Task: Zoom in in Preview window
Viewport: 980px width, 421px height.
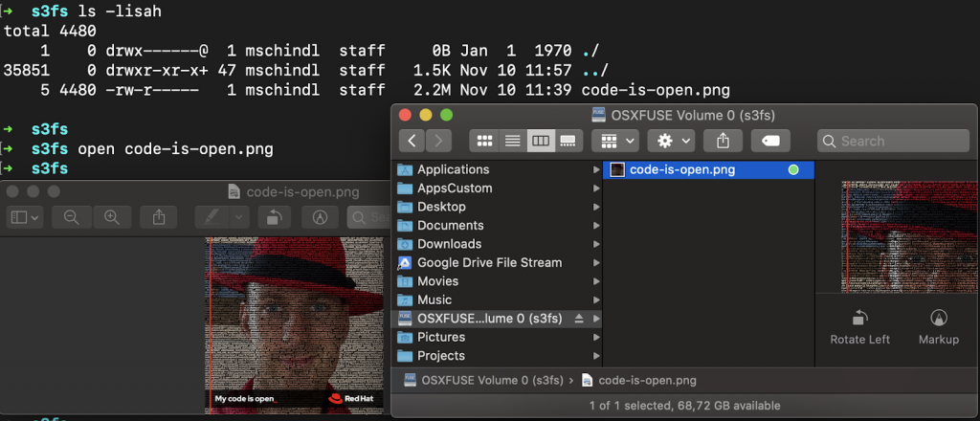Action: [x=112, y=217]
